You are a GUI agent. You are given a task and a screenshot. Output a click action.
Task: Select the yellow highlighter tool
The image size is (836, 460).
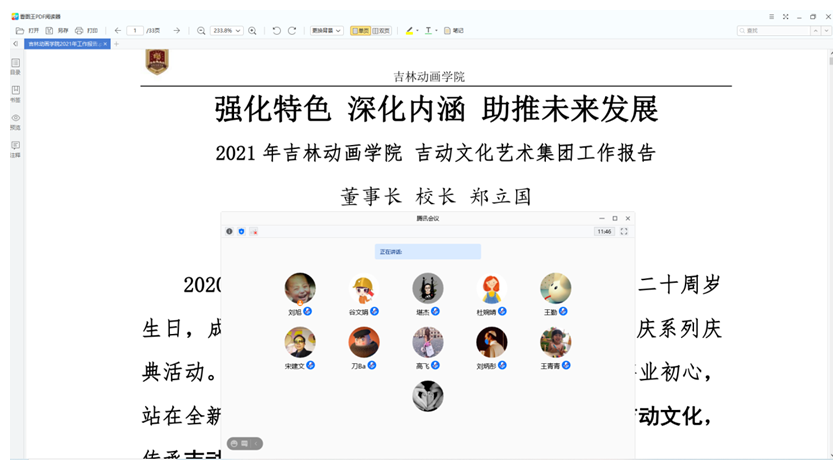pyautogui.click(x=409, y=31)
